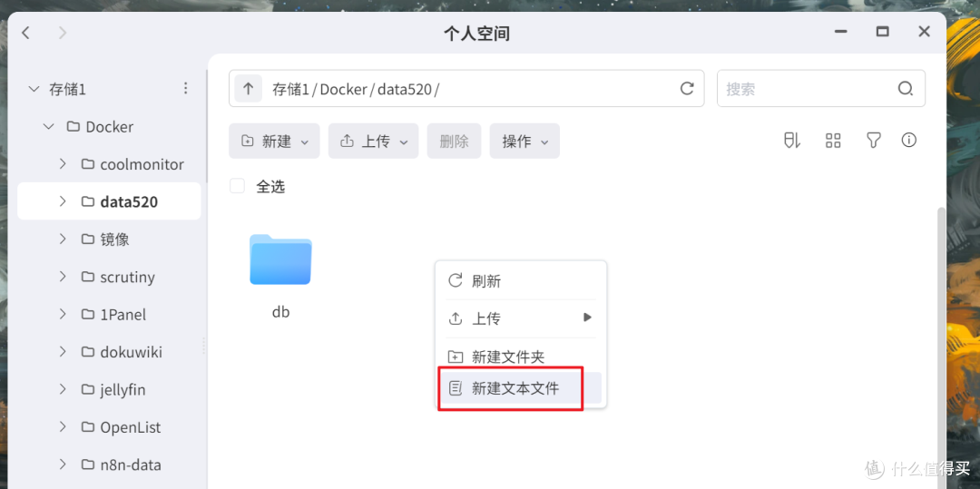This screenshot has width=980, height=489.
Task: Expand the data520 folder chevron
Action: [63, 201]
